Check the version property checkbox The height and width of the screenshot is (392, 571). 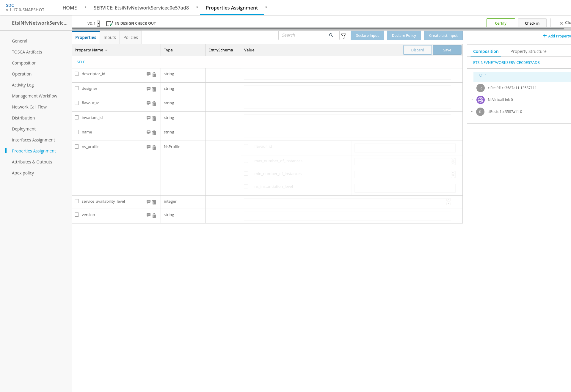77,215
